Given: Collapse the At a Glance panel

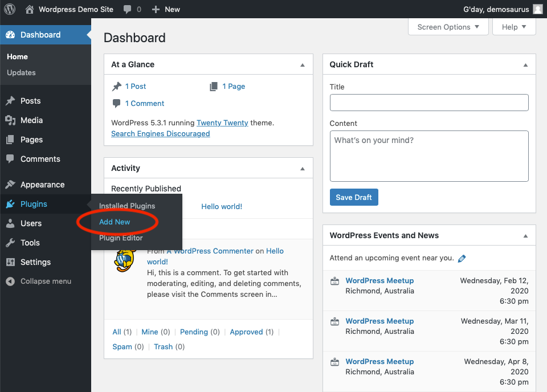Looking at the screenshot, I should [x=303, y=65].
